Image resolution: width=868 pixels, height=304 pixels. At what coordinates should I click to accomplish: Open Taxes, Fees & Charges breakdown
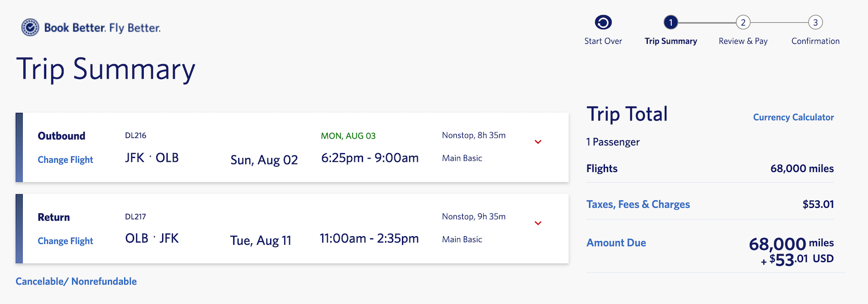click(x=638, y=205)
